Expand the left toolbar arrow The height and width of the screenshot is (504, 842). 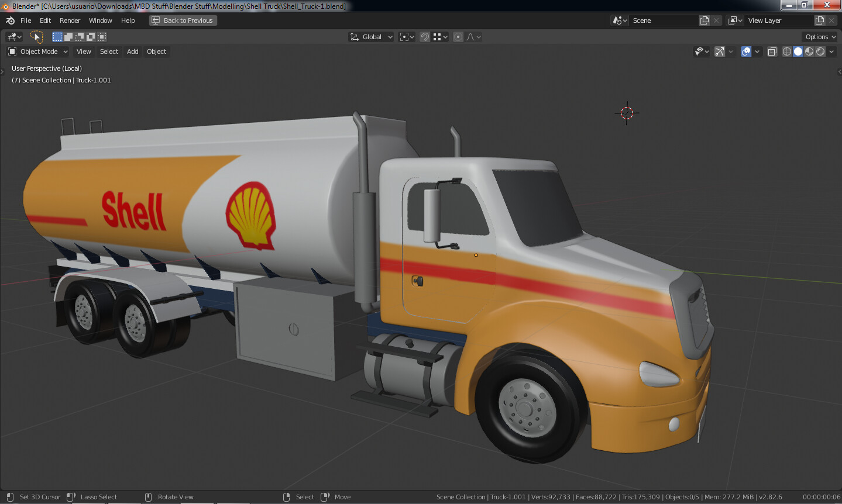click(2, 71)
